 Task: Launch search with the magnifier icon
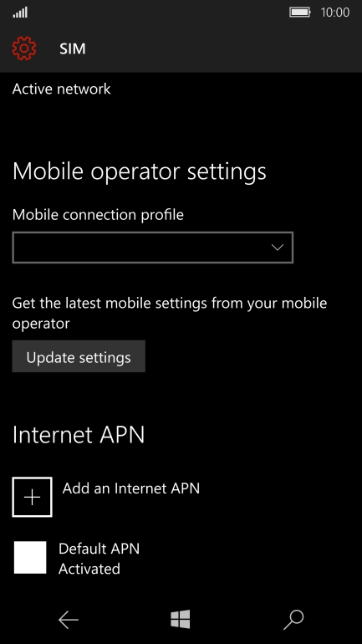pyautogui.click(x=294, y=620)
